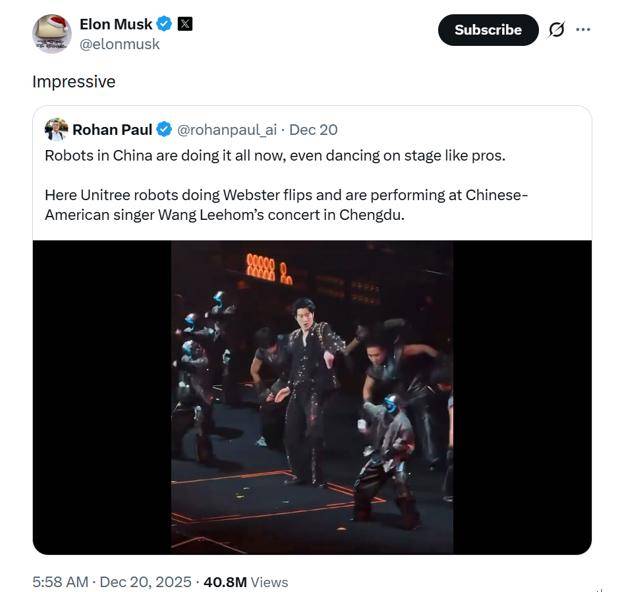628x592 pixels.
Task: Click the X affiliation badge next to Elon Musk
Action: [185, 24]
